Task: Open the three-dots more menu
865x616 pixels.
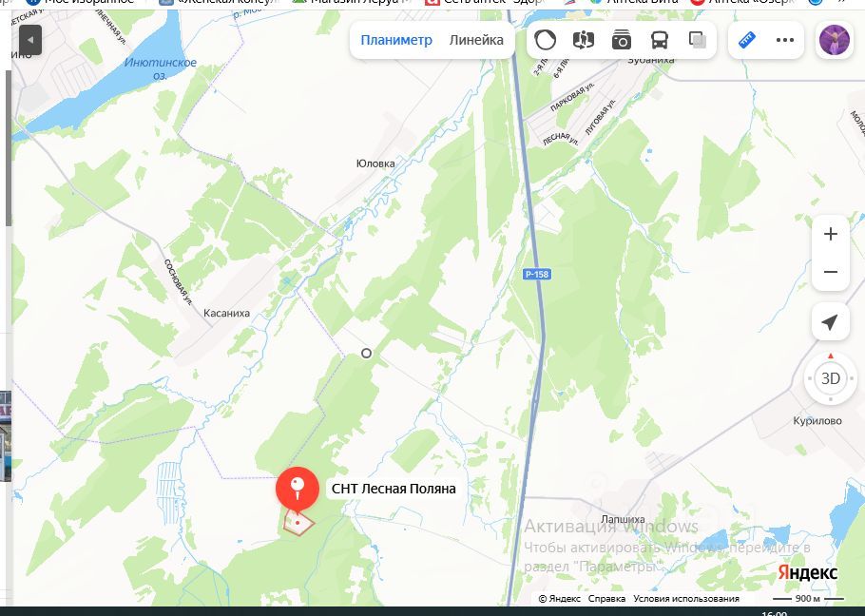Action: tap(784, 40)
